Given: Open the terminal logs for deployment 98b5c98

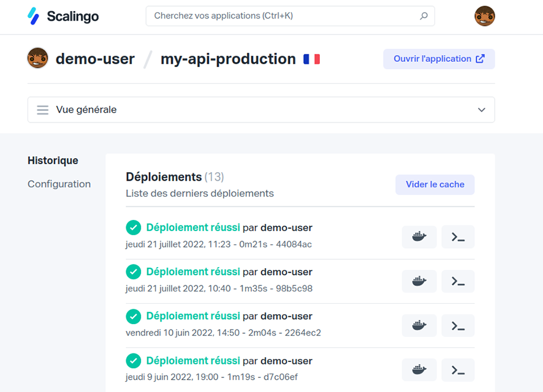Looking at the screenshot, I should coord(458,281).
